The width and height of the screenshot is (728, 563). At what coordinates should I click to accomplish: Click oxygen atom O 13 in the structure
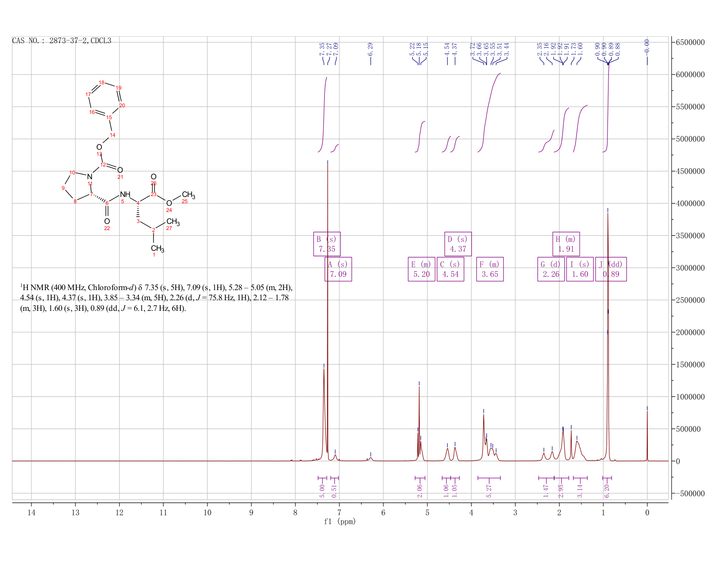click(x=99, y=147)
